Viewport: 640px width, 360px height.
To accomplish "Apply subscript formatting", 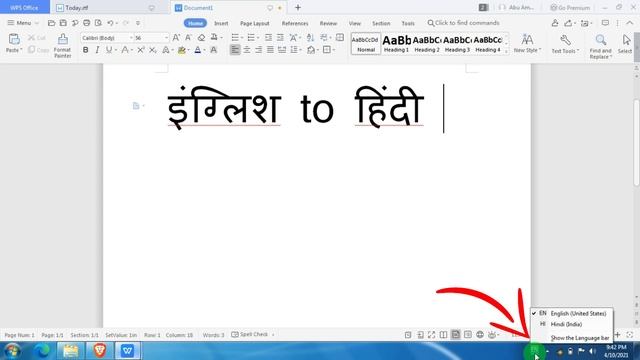I will click(152, 50).
